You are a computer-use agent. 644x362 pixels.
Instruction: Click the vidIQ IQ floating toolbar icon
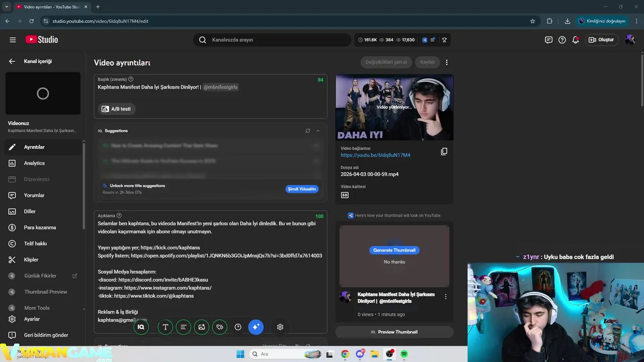[141, 327]
